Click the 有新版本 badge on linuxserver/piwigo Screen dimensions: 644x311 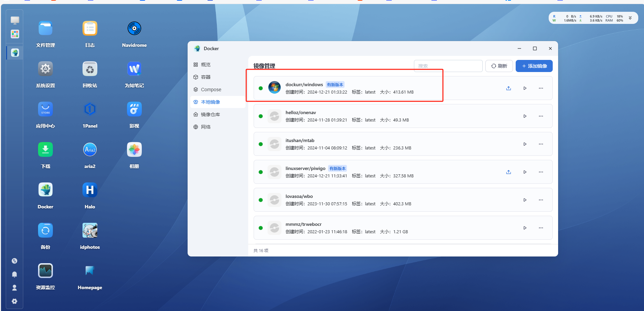(x=337, y=169)
